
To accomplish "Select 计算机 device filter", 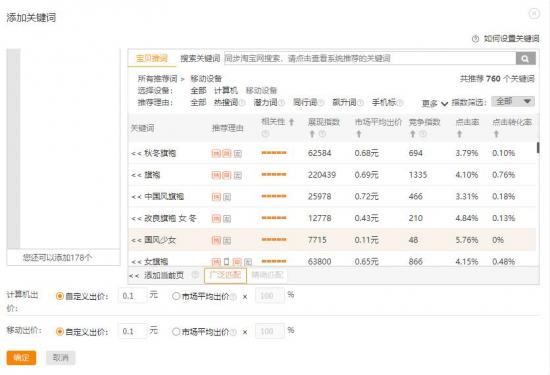I will (x=226, y=91).
